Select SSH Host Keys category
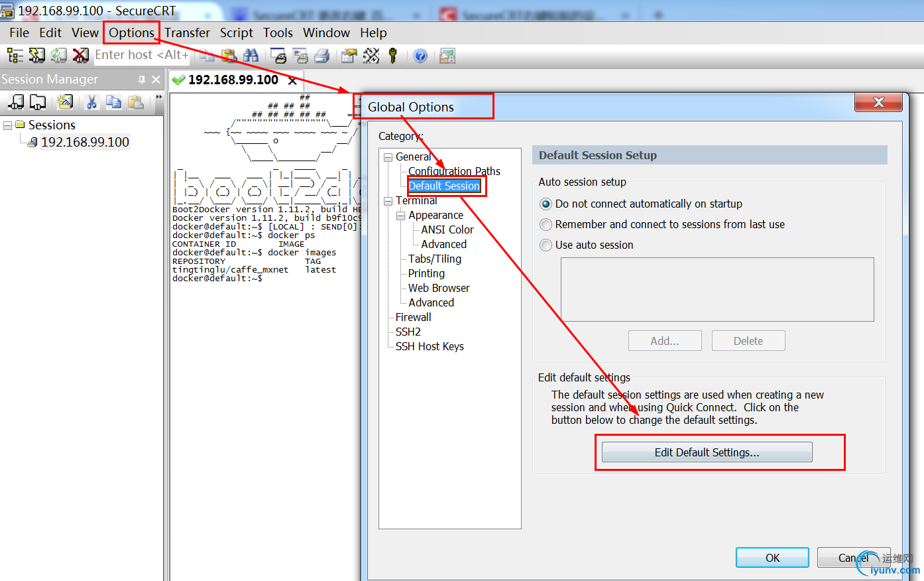 point(430,346)
